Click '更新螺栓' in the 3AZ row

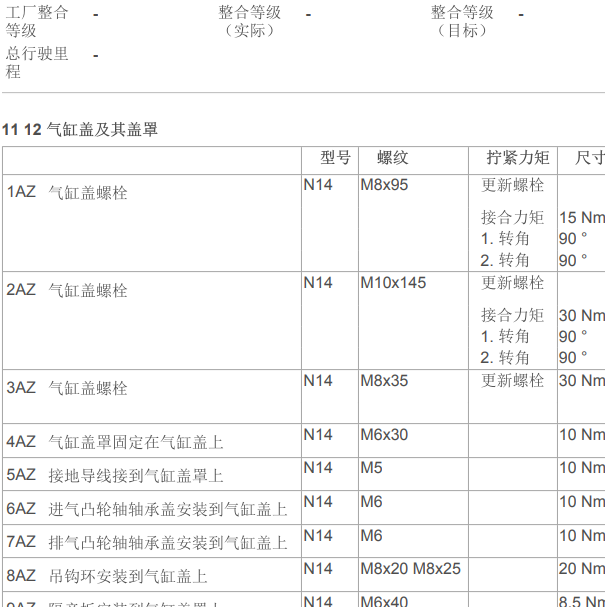512,381
